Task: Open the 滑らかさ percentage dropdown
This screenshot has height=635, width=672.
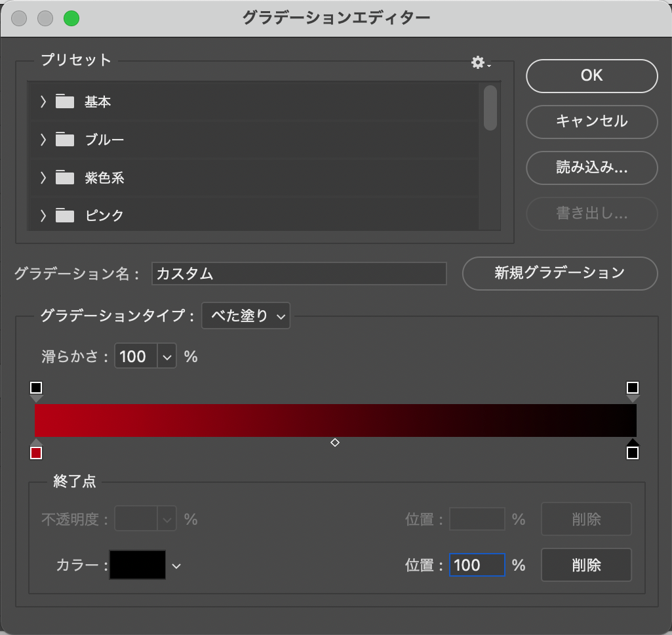Action: [167, 357]
